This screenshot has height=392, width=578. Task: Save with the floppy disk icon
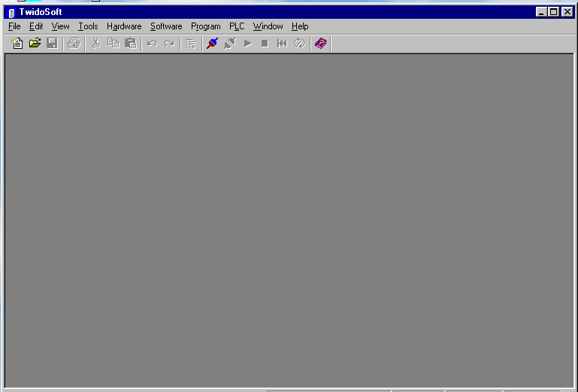[x=53, y=44]
